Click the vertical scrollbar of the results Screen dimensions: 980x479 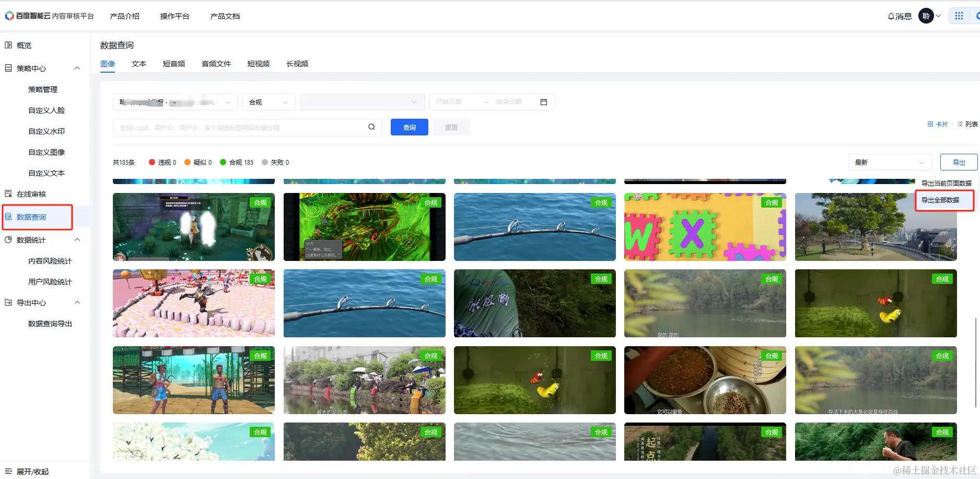pyautogui.click(x=976, y=362)
